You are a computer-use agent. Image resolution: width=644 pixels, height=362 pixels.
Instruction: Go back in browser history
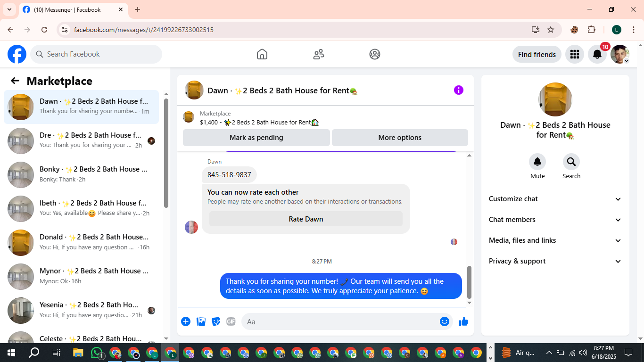(x=10, y=30)
